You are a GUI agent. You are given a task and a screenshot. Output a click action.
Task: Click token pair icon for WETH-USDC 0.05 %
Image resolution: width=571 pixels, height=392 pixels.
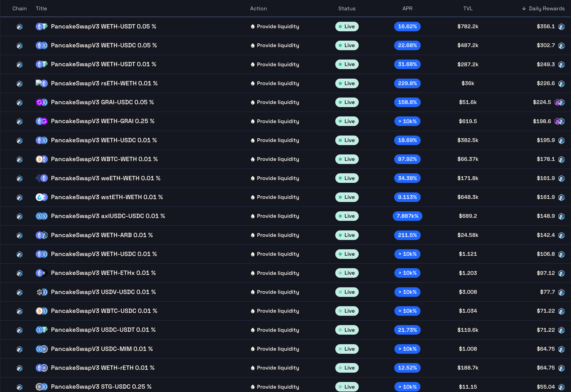pos(42,45)
